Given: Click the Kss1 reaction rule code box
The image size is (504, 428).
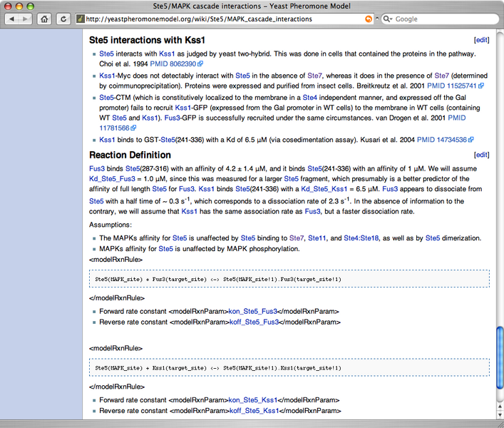Looking at the screenshot, I should [289, 367].
